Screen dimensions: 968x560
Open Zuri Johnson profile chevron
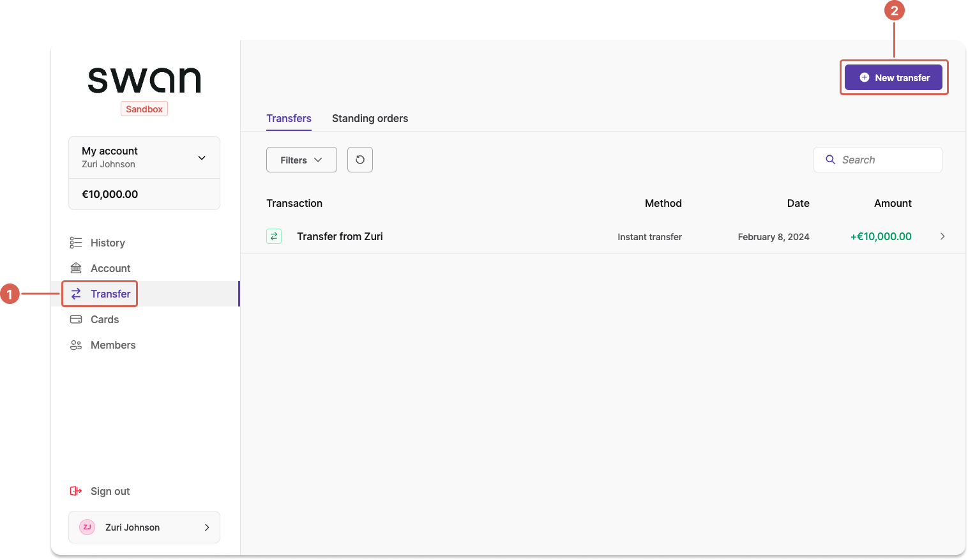click(x=207, y=527)
